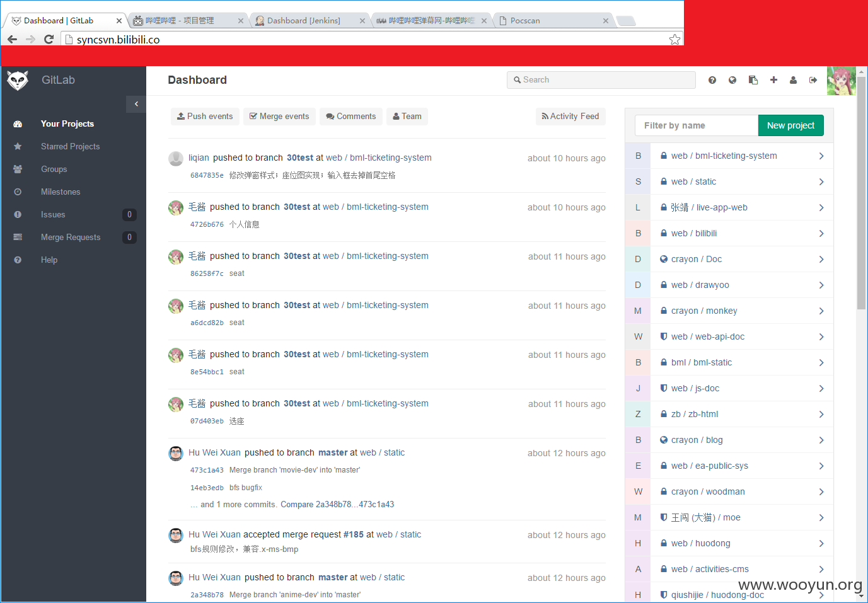Screen dimensions: 868x603
Task: Click the New project button
Action: tap(790, 125)
